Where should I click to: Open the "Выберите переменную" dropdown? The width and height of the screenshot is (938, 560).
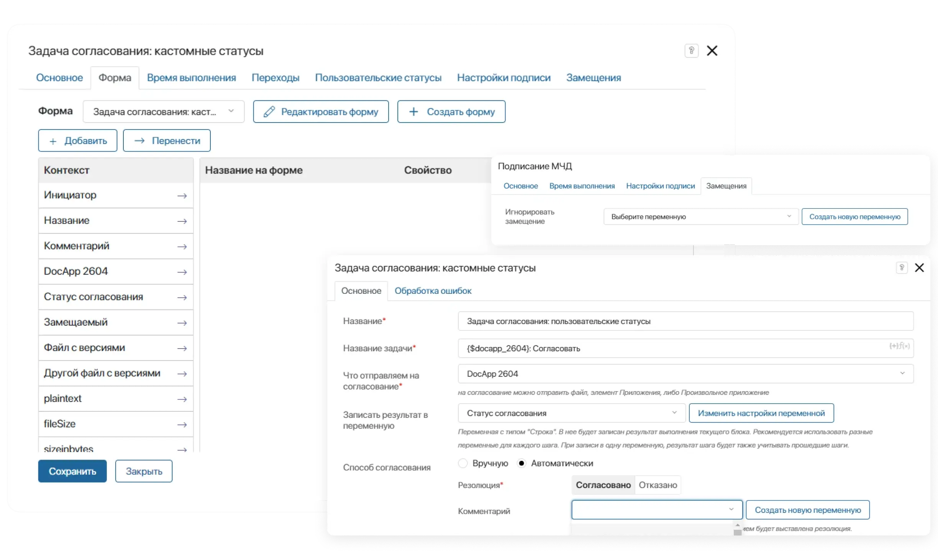(700, 216)
